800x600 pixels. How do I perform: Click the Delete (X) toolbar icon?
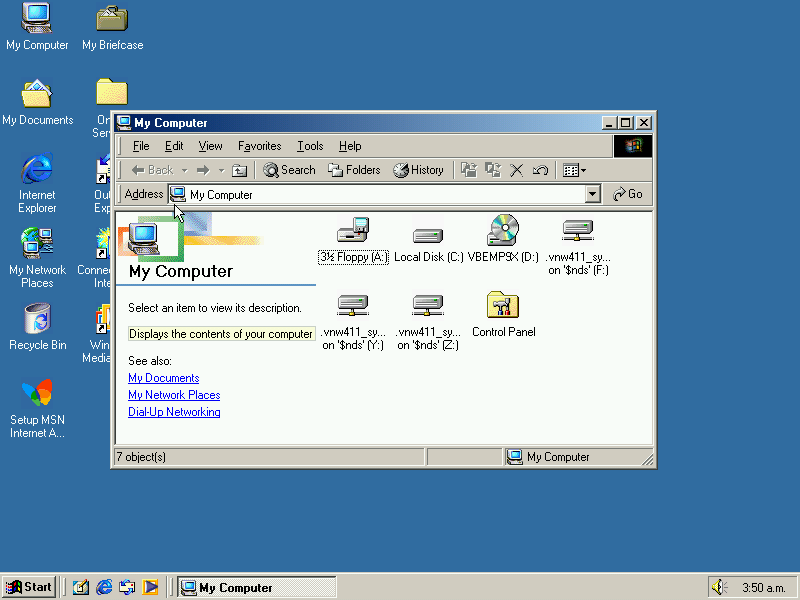[x=516, y=170]
